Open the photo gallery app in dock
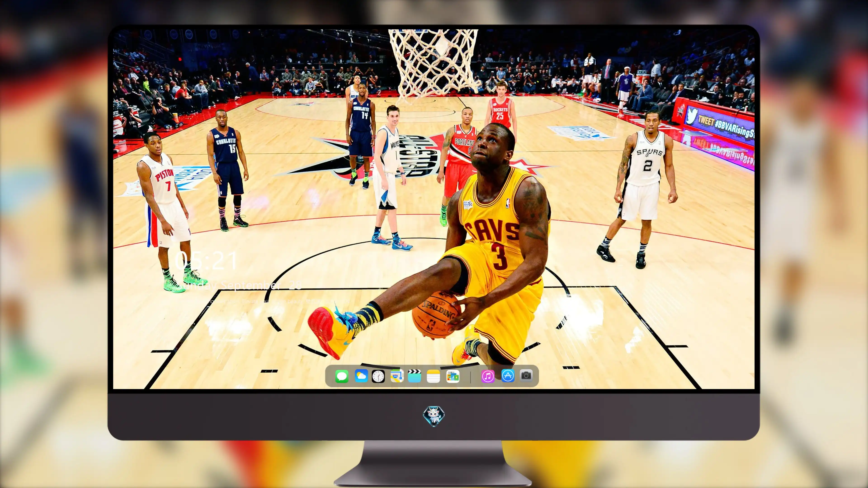 coord(453,376)
